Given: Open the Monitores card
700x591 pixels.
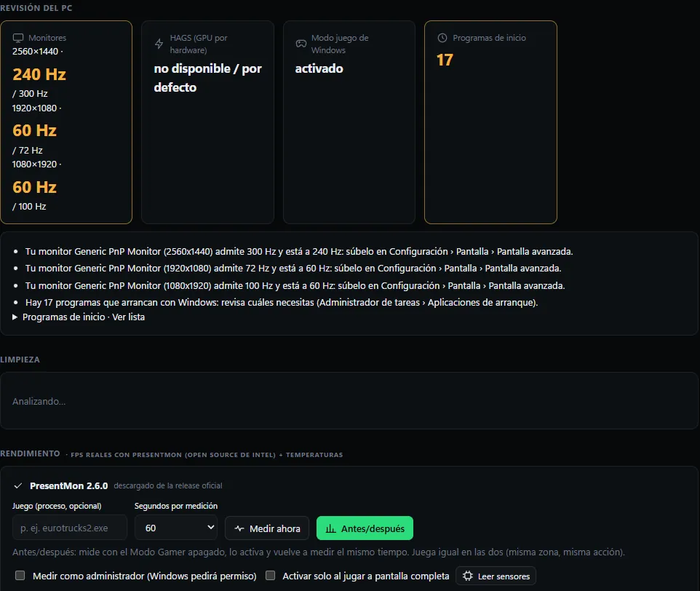Looking at the screenshot, I should click(66, 122).
